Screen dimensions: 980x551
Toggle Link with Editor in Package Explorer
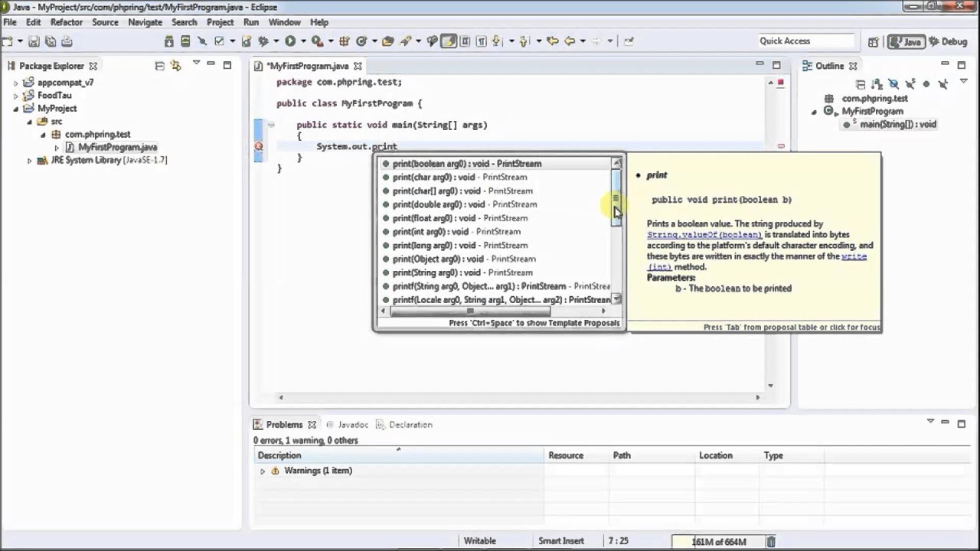tap(175, 66)
